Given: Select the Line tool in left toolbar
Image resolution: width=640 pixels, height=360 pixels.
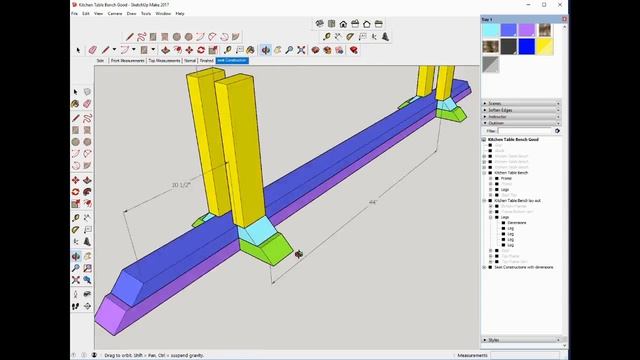Looking at the screenshot, I should pyautogui.click(x=76, y=118).
